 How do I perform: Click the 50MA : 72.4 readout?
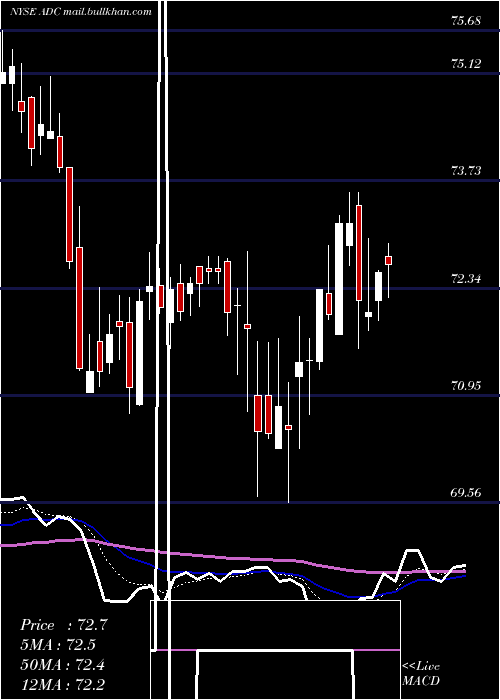pyautogui.click(x=63, y=665)
